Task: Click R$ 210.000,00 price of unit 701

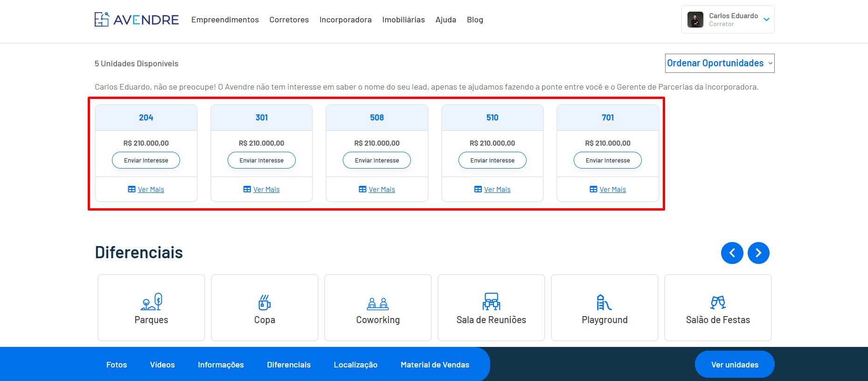Action: point(608,143)
